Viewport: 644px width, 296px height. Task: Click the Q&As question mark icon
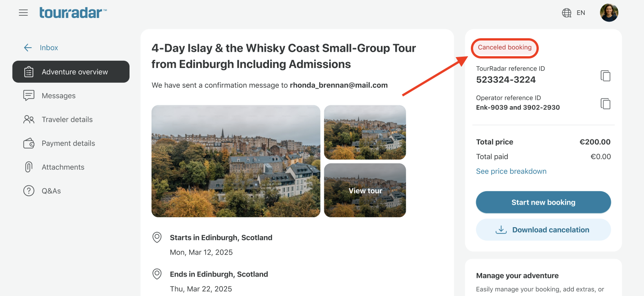(x=29, y=191)
